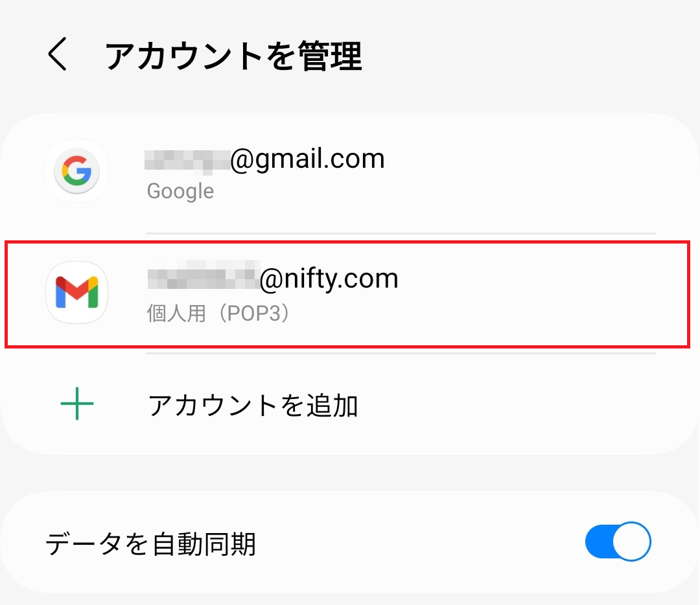Click the white knob of the sync switch

click(631, 542)
